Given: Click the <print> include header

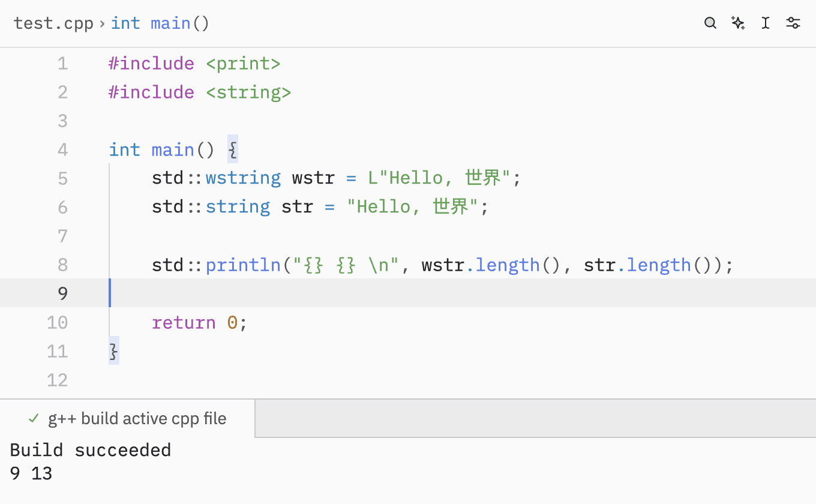Looking at the screenshot, I should tap(243, 64).
